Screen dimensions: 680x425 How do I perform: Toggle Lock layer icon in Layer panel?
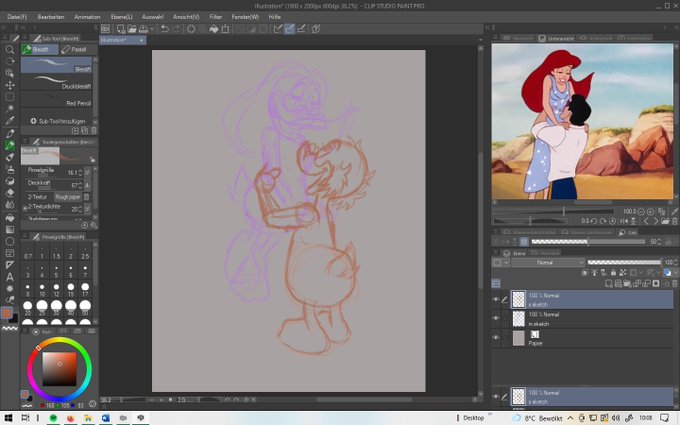pos(613,273)
